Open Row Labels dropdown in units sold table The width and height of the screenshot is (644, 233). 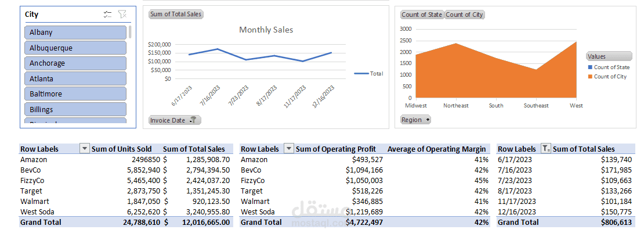tap(85, 149)
